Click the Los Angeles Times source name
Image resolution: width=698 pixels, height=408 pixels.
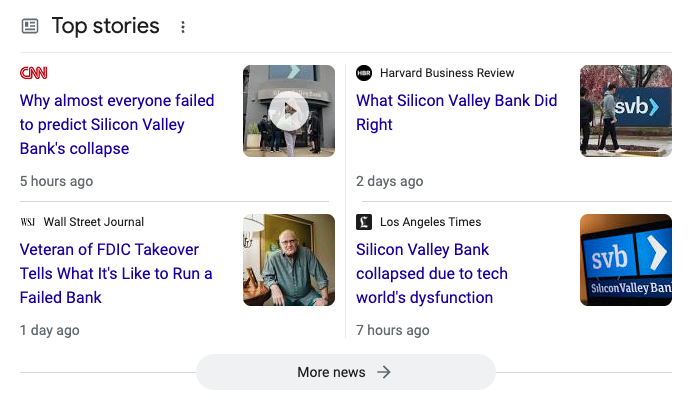(x=430, y=222)
